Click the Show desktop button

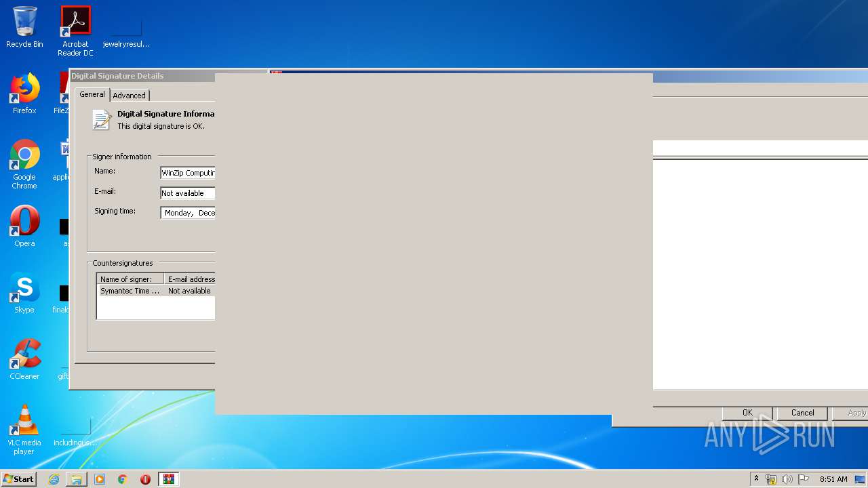tap(861, 479)
